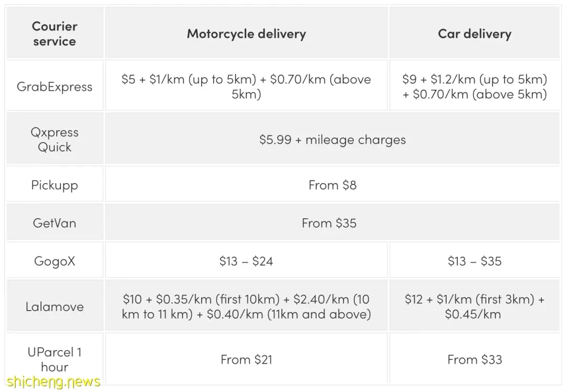This screenshot has width=567, height=392.
Task: Click the GrabExpress car delivery rate cell
Action: click(x=475, y=86)
